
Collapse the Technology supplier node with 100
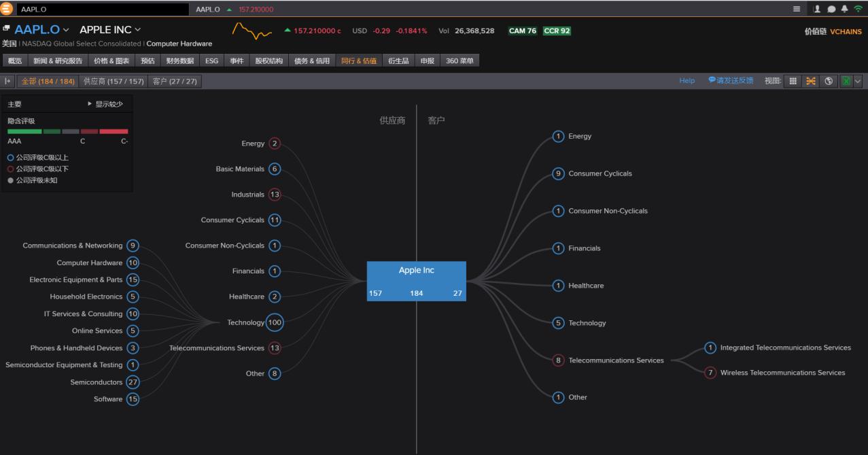pyautogui.click(x=275, y=322)
